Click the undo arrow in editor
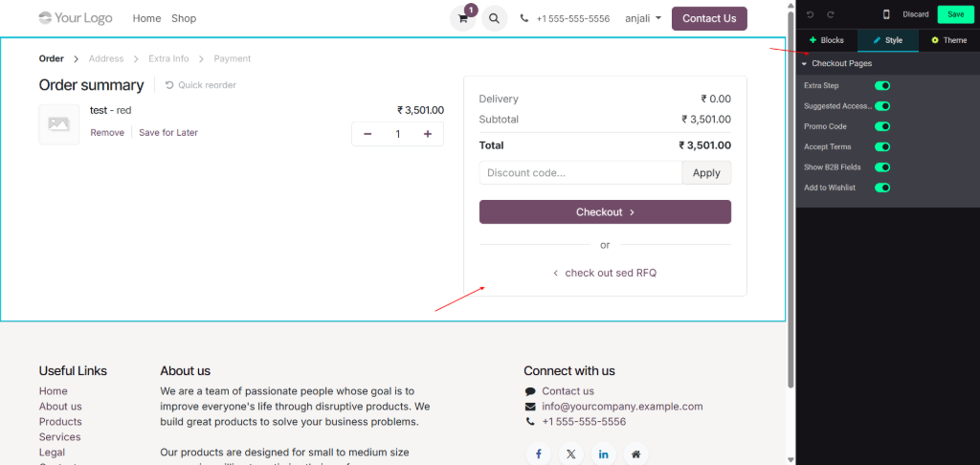 (x=811, y=14)
